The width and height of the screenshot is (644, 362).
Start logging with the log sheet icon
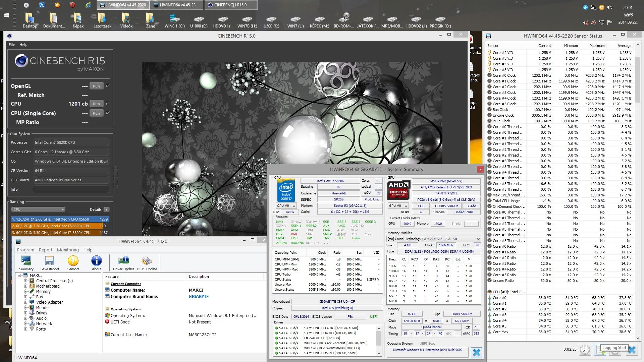click(599, 349)
